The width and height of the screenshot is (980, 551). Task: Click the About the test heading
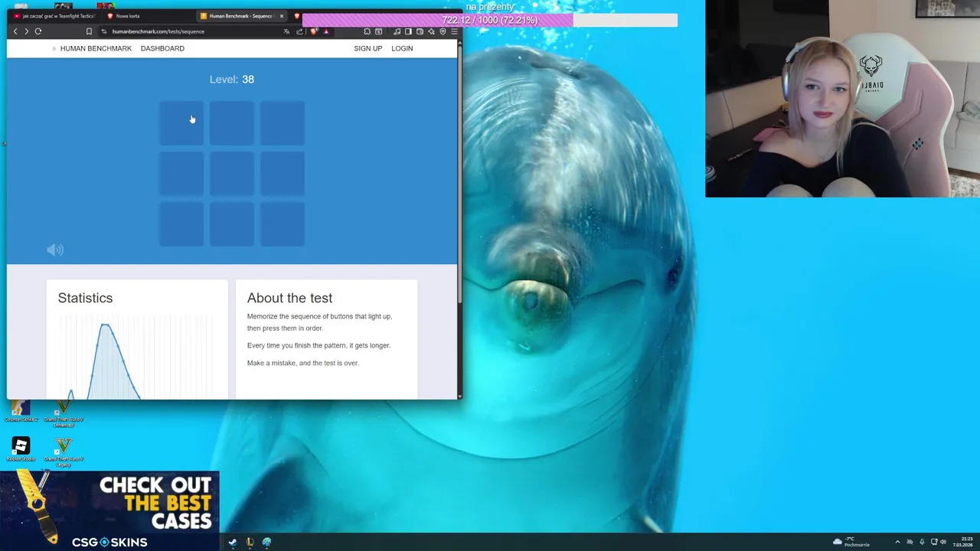pos(289,298)
